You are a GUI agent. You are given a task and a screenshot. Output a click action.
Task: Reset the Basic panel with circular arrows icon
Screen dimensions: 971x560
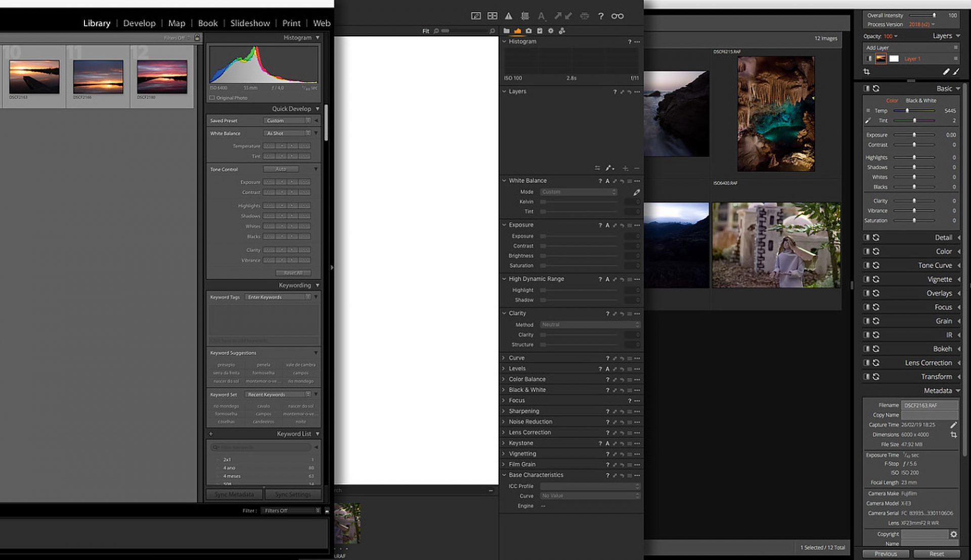(x=876, y=88)
